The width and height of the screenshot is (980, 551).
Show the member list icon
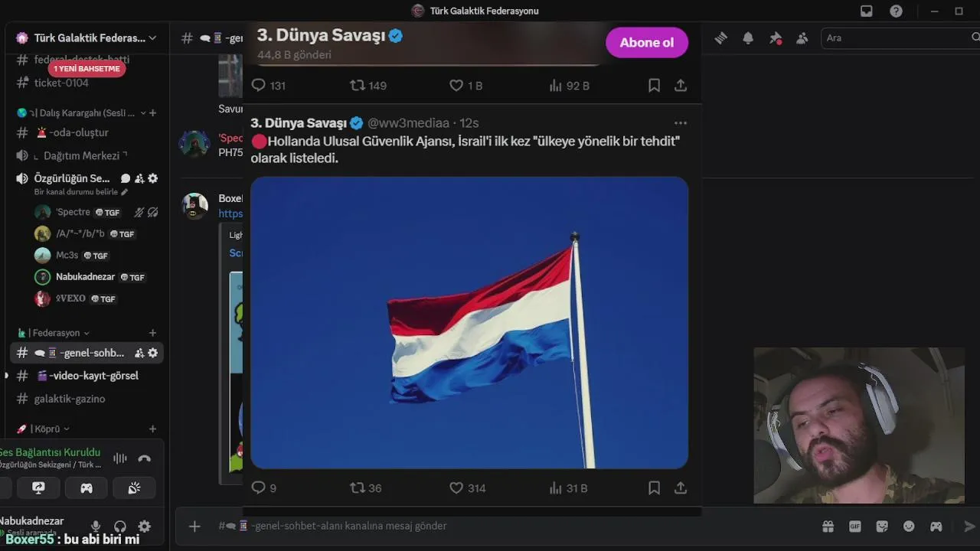[802, 37]
